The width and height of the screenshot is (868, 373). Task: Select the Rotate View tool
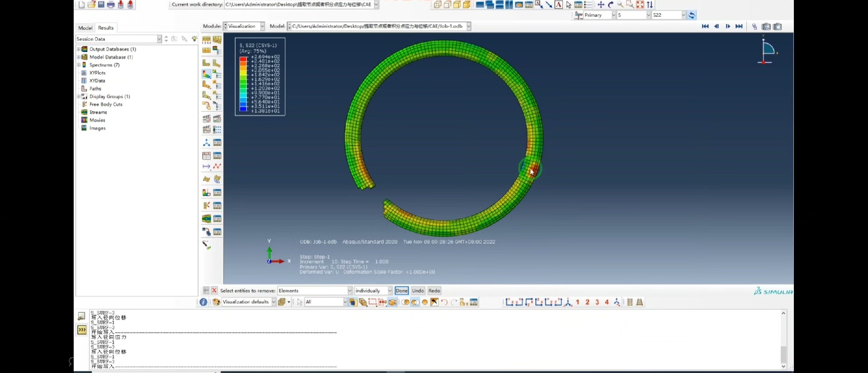[611, 5]
